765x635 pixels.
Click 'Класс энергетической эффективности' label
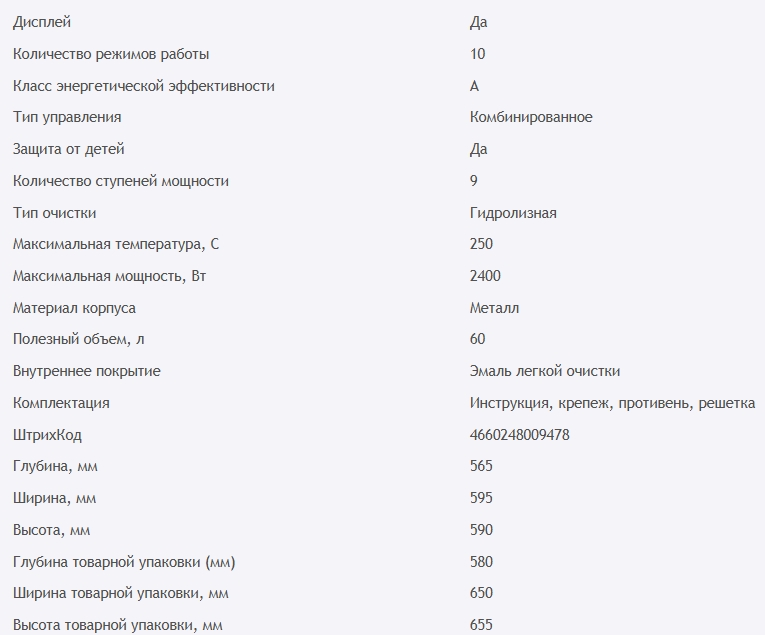click(x=143, y=86)
